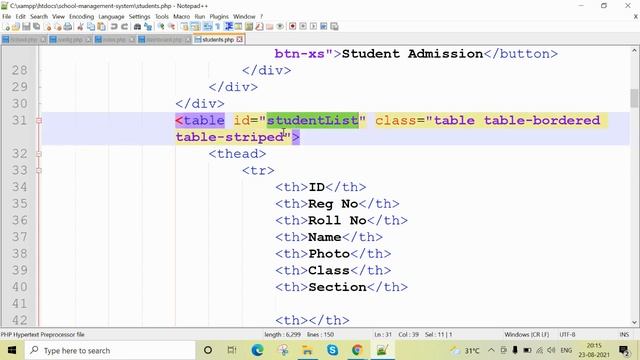This screenshot has height=360, width=640.
Task: Toggle the INS insert mode indicator
Action: 624,334
